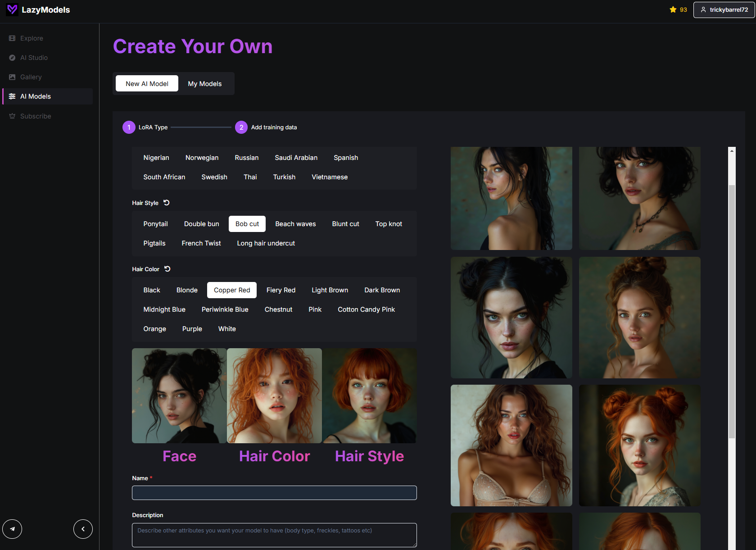Select the French Twist hair style
756x550 pixels.
point(201,243)
